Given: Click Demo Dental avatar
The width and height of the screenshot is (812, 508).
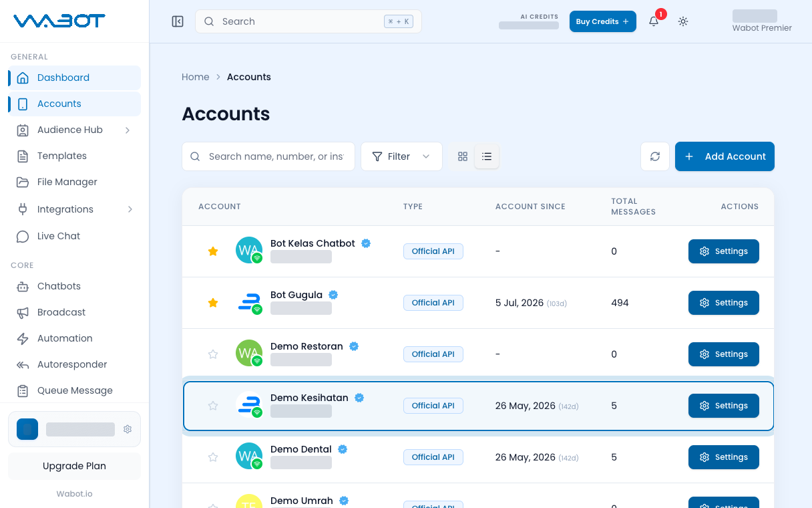Looking at the screenshot, I should coord(249,457).
